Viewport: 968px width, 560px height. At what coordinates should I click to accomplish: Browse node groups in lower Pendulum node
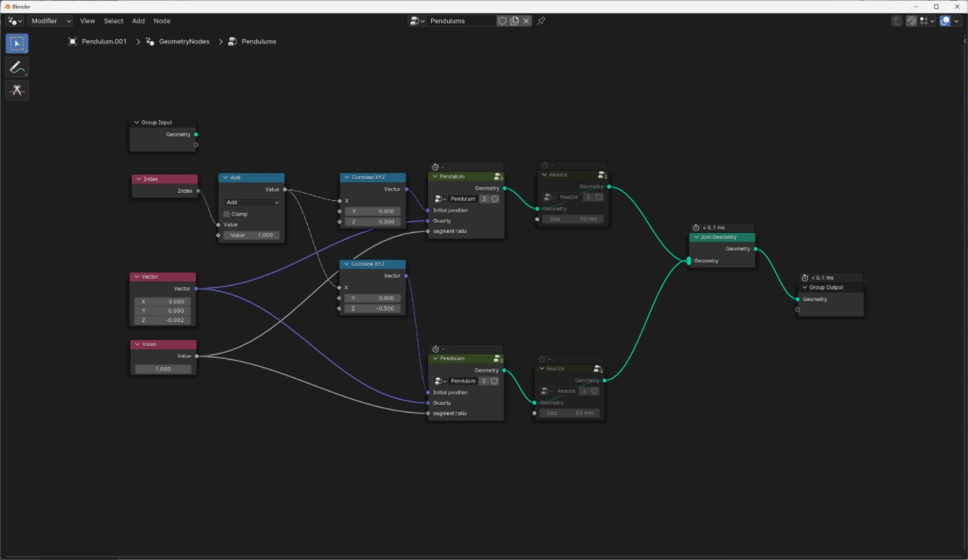pos(440,381)
